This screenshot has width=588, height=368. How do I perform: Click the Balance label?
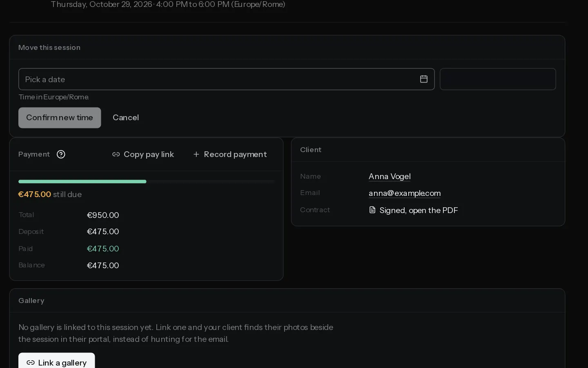pyautogui.click(x=31, y=265)
